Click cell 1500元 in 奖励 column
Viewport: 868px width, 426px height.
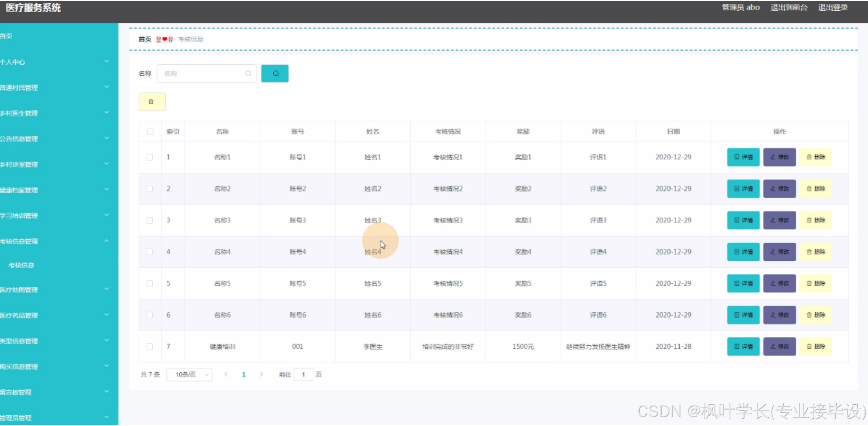pyautogui.click(x=523, y=346)
